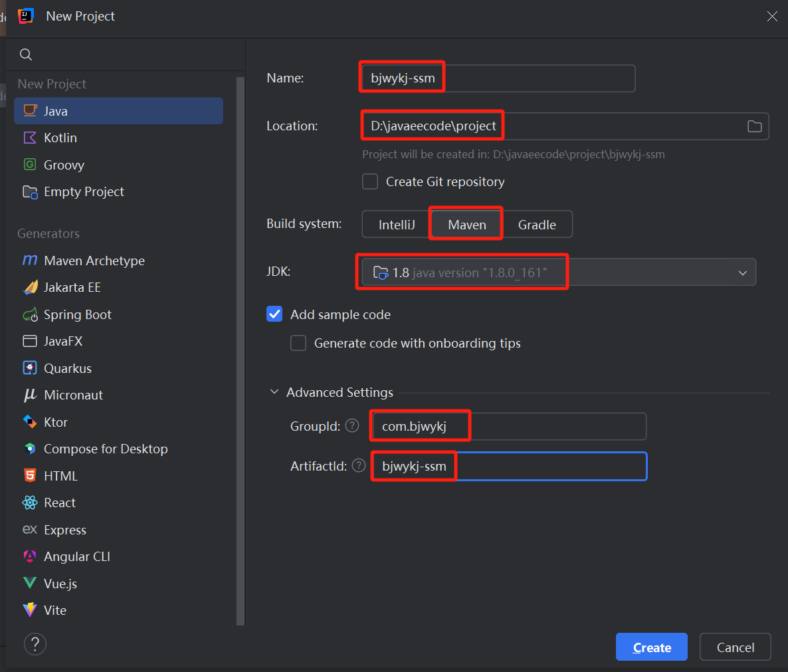Click the Name input field
The width and height of the screenshot is (788, 672).
click(498, 78)
